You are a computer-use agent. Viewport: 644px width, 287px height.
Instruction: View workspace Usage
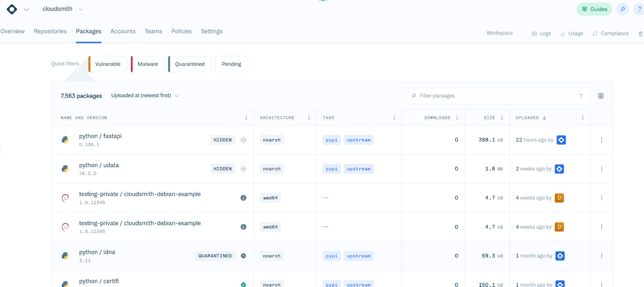(x=571, y=33)
